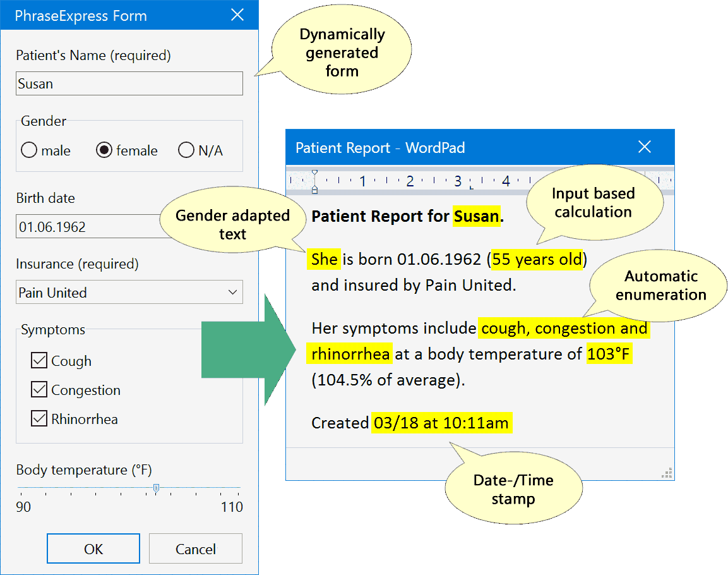Select the male gender option

click(x=29, y=150)
